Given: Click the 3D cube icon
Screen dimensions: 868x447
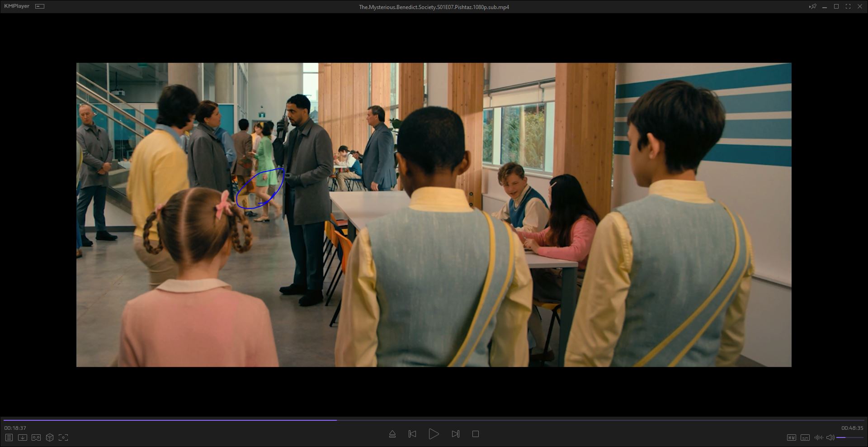Looking at the screenshot, I should point(50,437).
